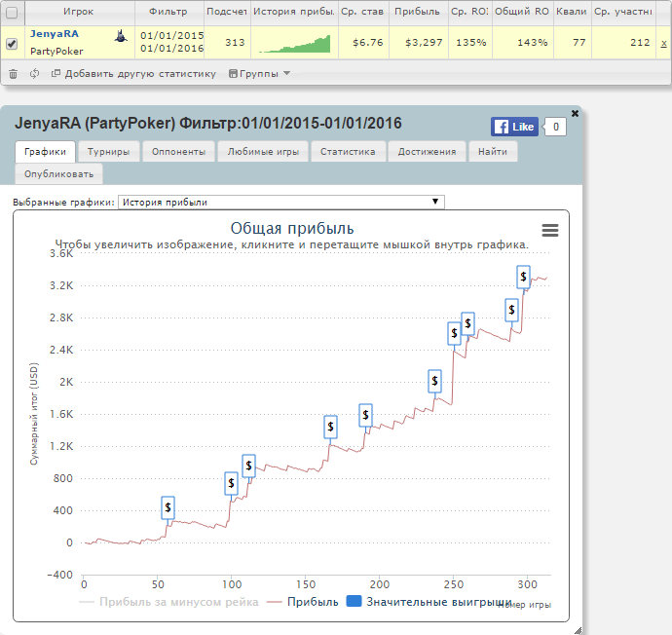672x635 pixels.
Task: Click the $ marker near game 167
Action: [330, 427]
